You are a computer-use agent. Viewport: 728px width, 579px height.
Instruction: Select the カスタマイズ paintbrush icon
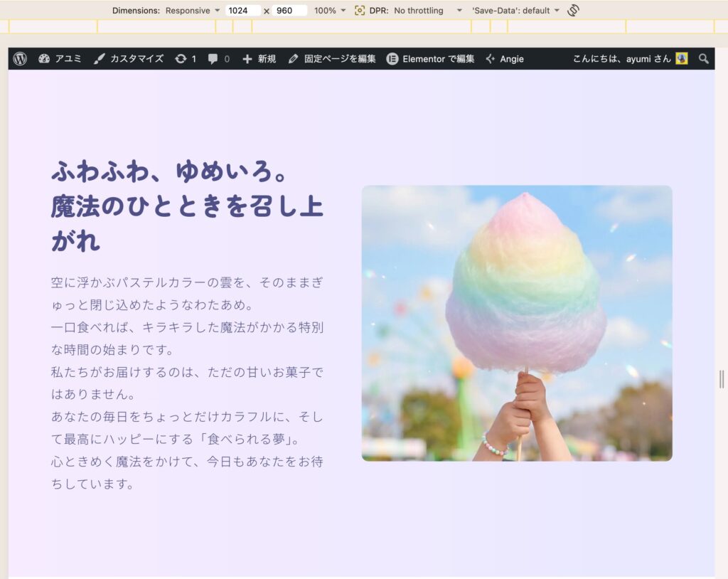[x=99, y=59]
